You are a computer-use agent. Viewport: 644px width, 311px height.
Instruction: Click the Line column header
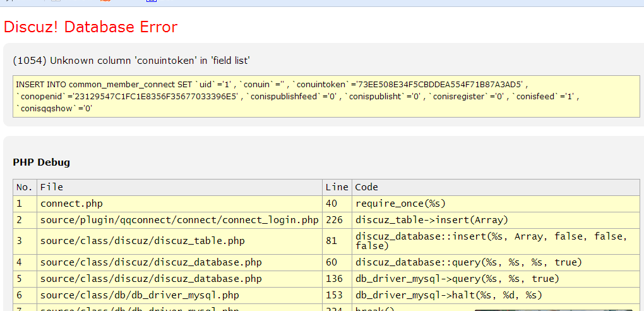[337, 187]
